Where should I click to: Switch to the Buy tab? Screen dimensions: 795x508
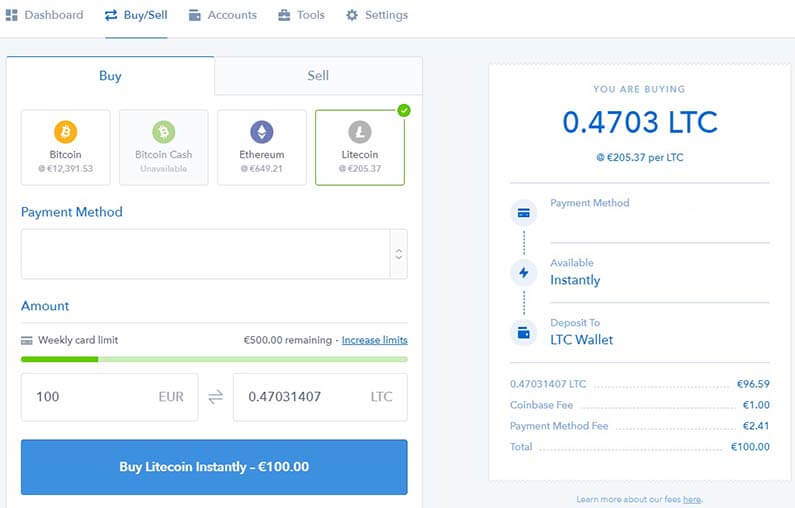click(111, 76)
